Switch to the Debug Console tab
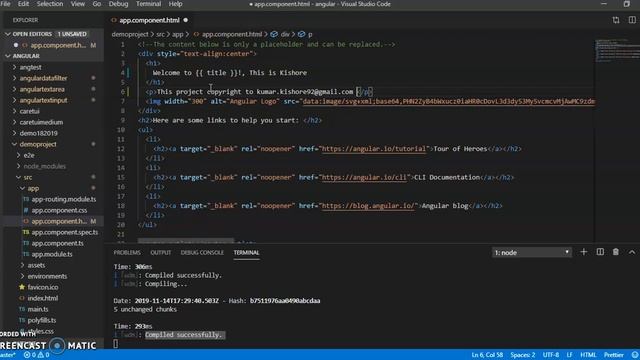This screenshot has height=360, width=640. 202,253
